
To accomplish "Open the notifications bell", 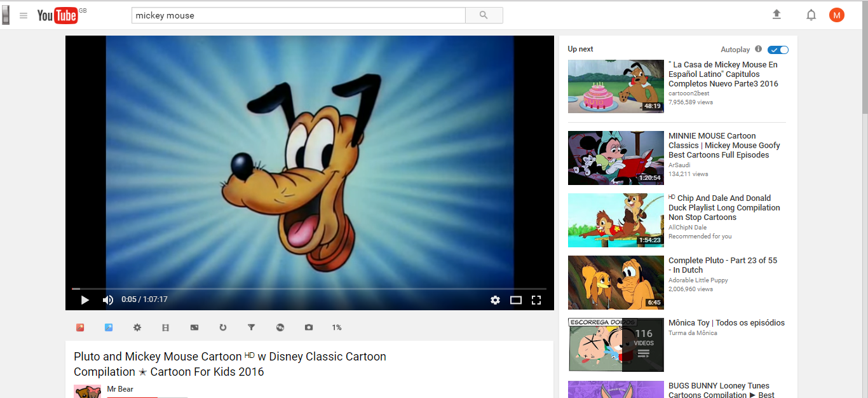I will [811, 15].
